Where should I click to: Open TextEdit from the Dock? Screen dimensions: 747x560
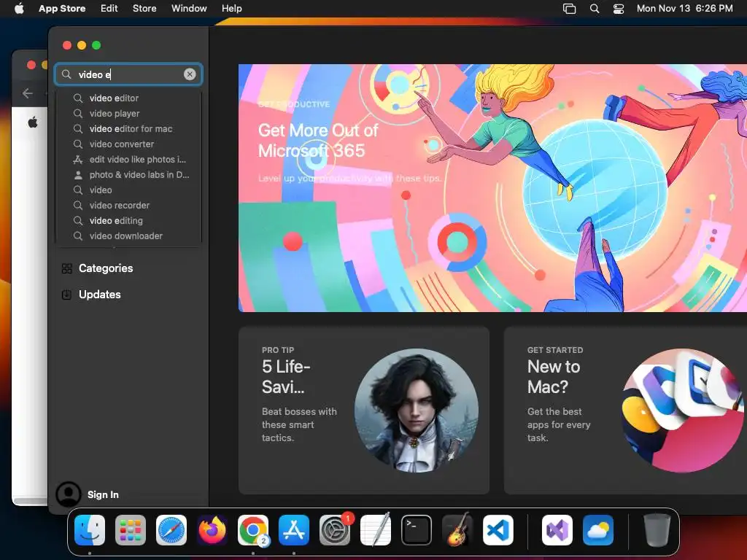[376, 530]
